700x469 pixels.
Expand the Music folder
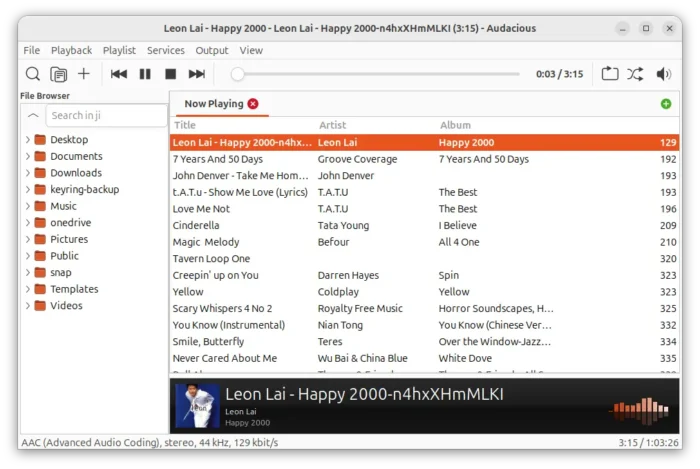[x=28, y=206]
